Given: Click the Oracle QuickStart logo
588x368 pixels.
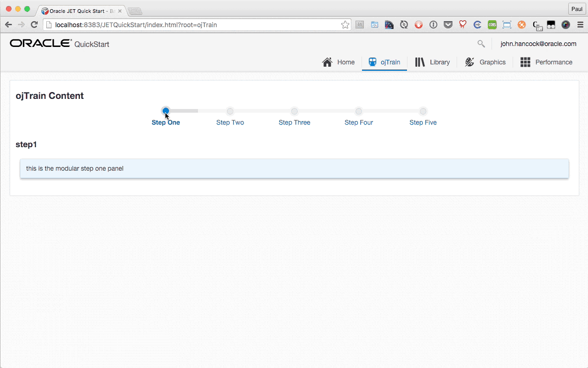Looking at the screenshot, I should (59, 44).
